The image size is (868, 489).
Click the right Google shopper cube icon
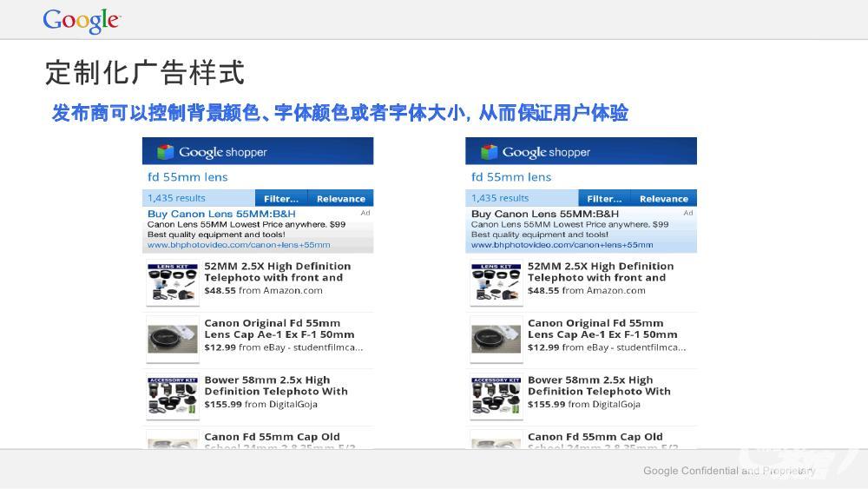click(490, 152)
